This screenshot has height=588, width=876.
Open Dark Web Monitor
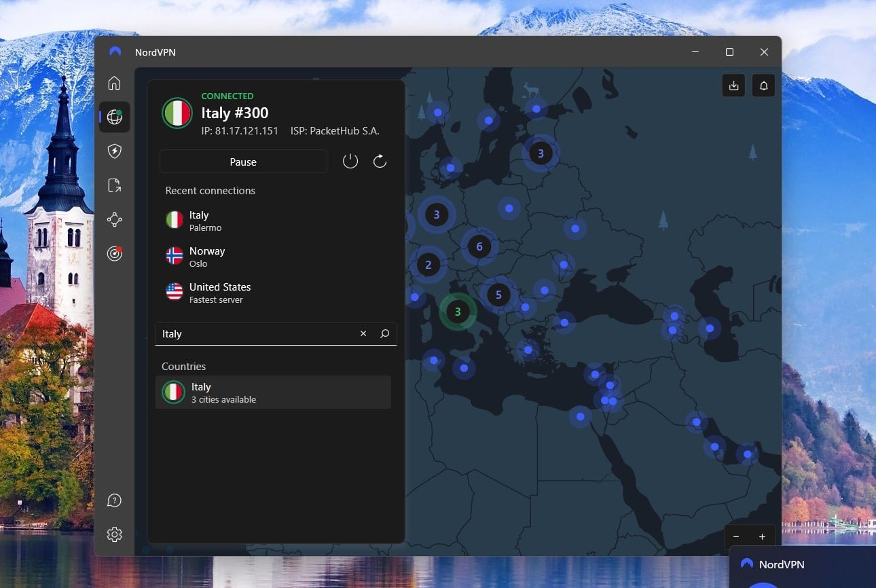pos(114,253)
